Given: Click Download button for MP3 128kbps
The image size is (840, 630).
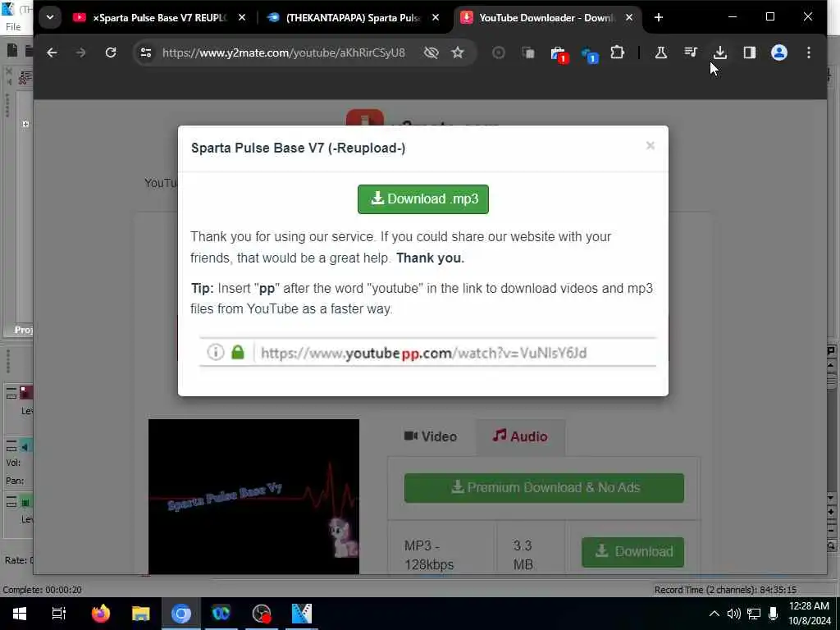Looking at the screenshot, I should [632, 552].
